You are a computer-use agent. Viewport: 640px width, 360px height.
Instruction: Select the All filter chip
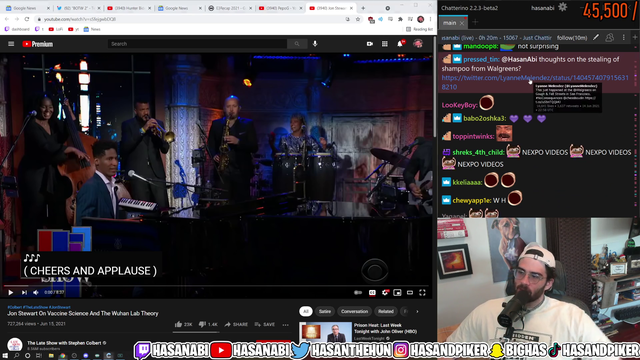pos(306,311)
